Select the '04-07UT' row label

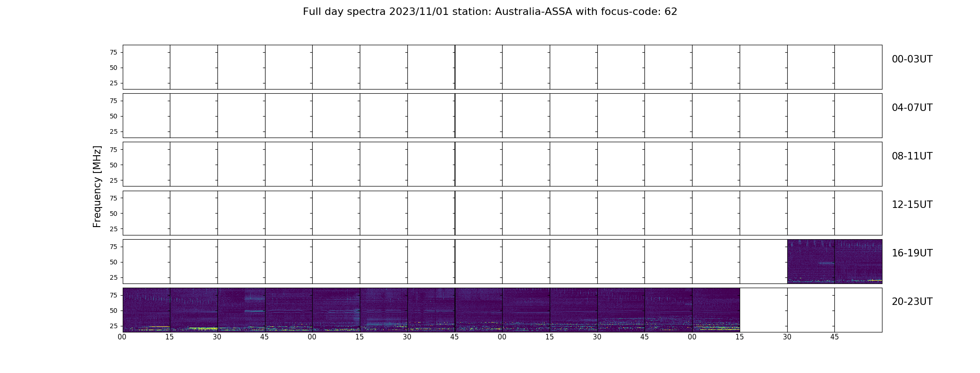pyautogui.click(x=912, y=108)
